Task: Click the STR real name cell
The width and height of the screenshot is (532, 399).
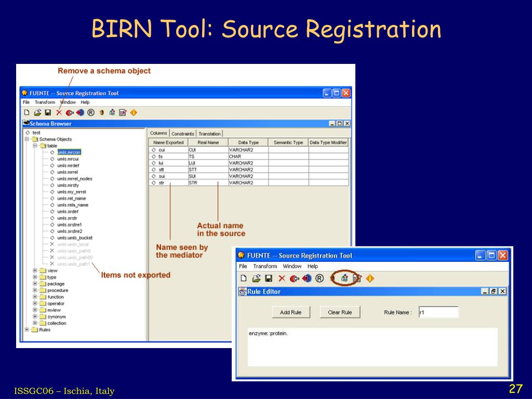Action: [x=208, y=183]
